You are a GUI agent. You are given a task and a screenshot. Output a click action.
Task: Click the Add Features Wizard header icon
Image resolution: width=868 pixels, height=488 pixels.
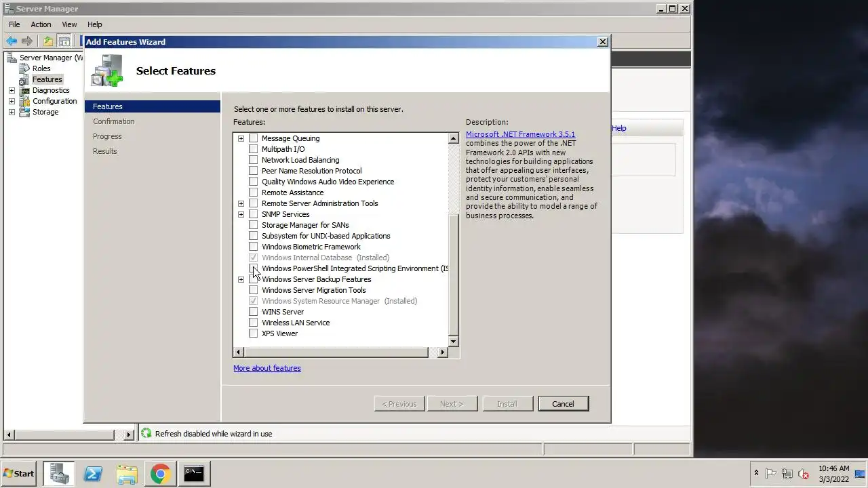(107, 70)
